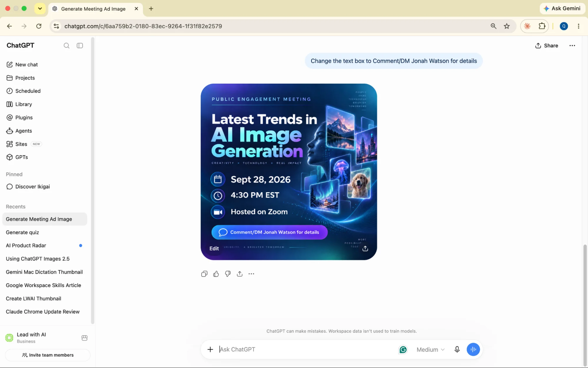This screenshot has width=588, height=368.
Task: Open Gemini Mac Dictation Thumbnail chat
Action: pos(44,272)
